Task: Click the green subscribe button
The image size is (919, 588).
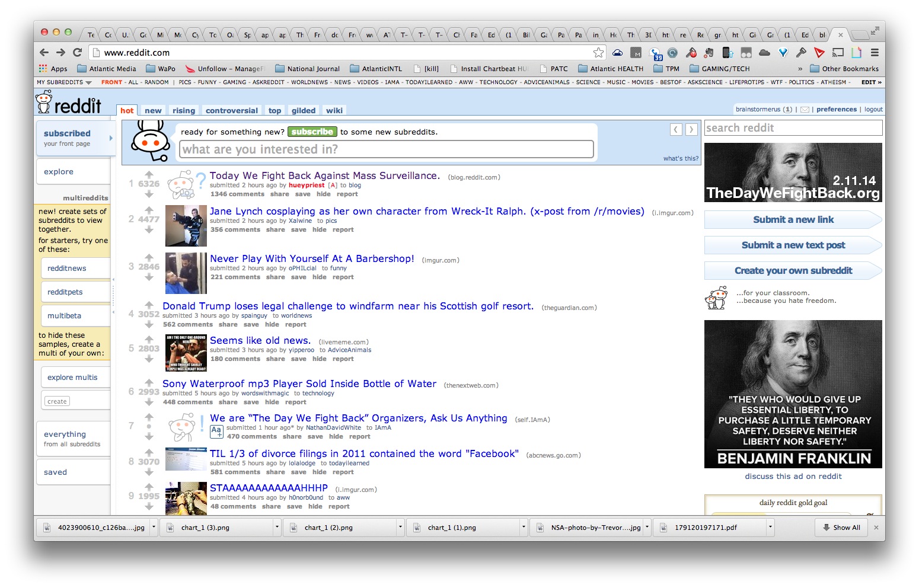Action: [x=312, y=132]
